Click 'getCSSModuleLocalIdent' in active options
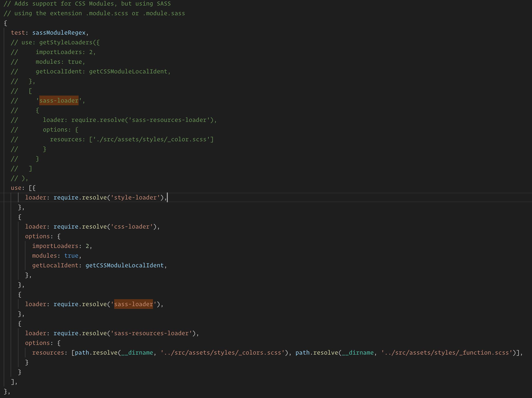Screen dimensions: 532x398 125,265
